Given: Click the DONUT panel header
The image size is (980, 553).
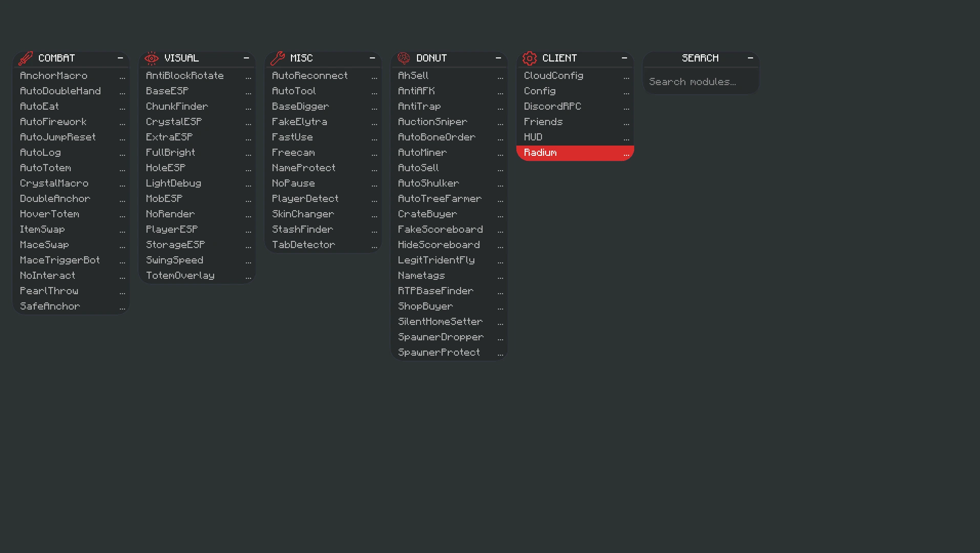Looking at the screenshot, I should point(432,58).
